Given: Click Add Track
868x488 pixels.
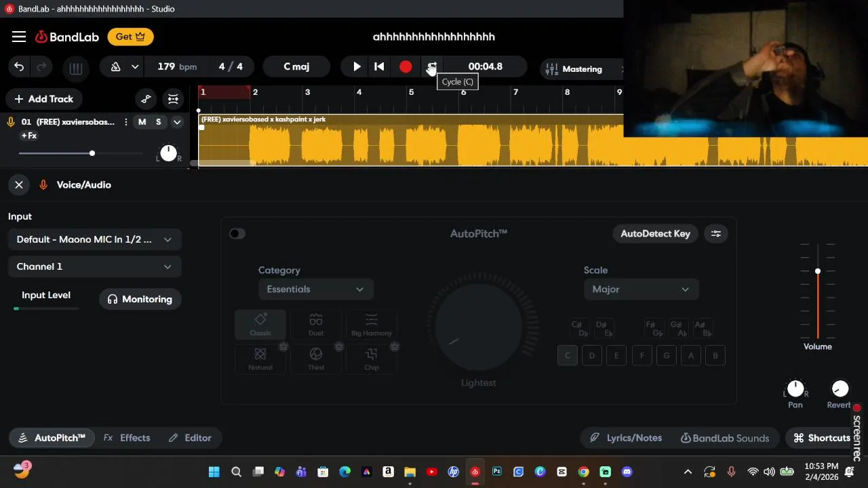Looking at the screenshot, I should (44, 99).
